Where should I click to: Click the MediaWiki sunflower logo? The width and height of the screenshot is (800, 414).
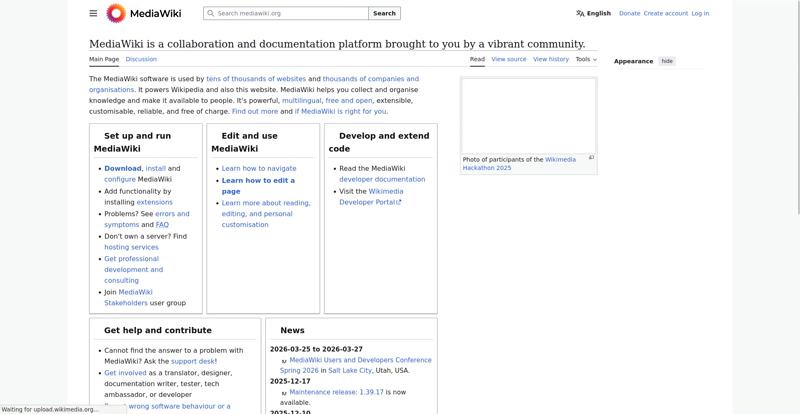pos(116,13)
